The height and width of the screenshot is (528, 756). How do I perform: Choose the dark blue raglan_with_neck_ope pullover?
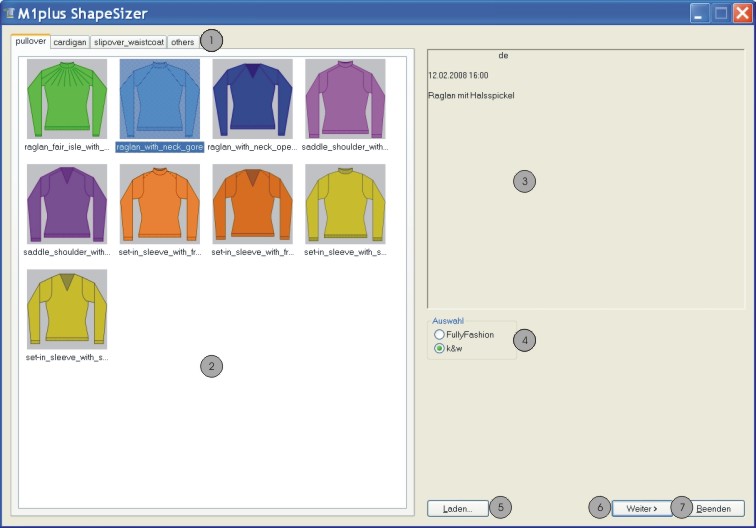(252, 98)
